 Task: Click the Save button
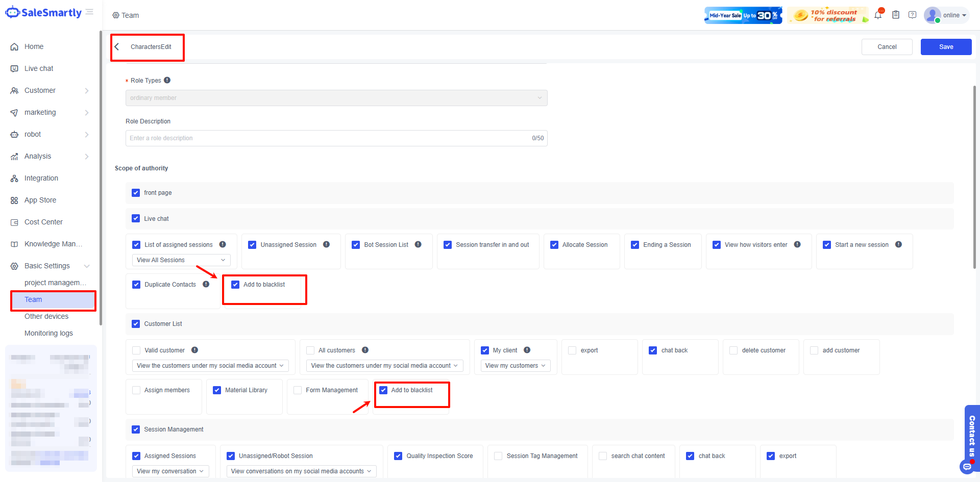coord(946,47)
